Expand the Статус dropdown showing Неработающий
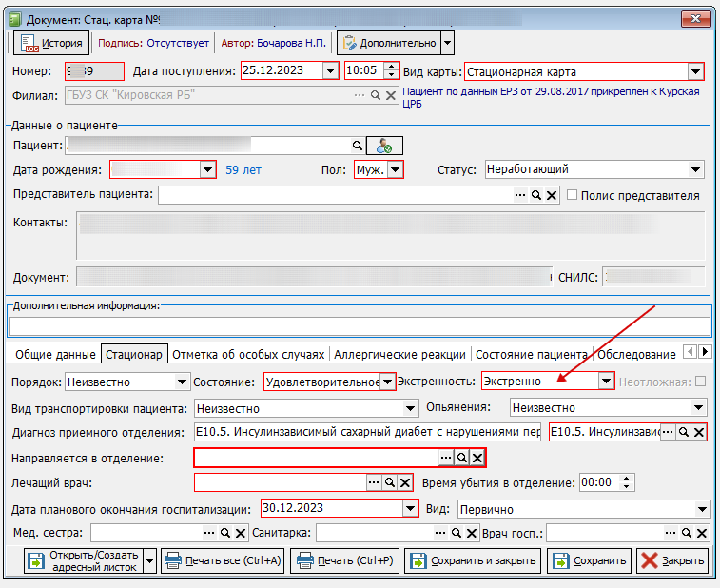This screenshot has width=720, height=588. (695, 169)
